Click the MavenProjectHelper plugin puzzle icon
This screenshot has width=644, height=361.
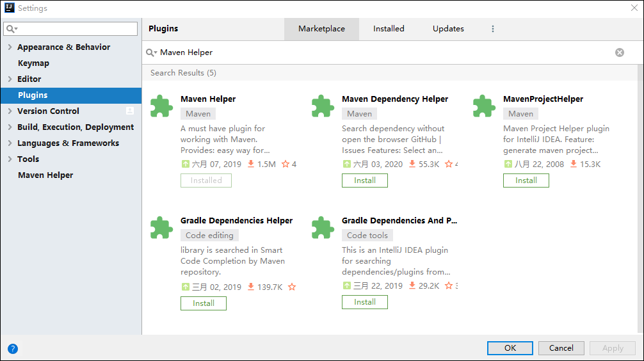[484, 106]
